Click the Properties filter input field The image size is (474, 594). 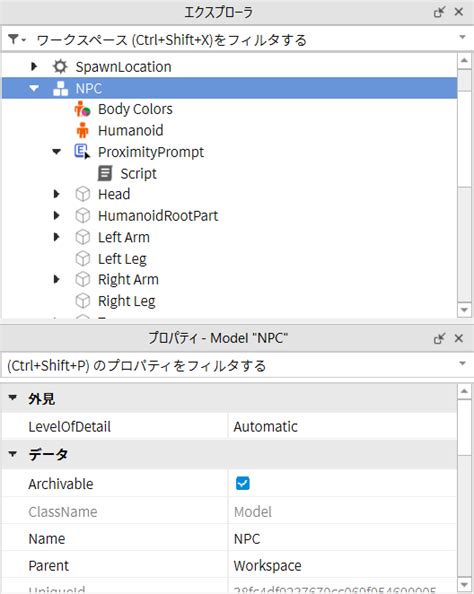click(229, 366)
